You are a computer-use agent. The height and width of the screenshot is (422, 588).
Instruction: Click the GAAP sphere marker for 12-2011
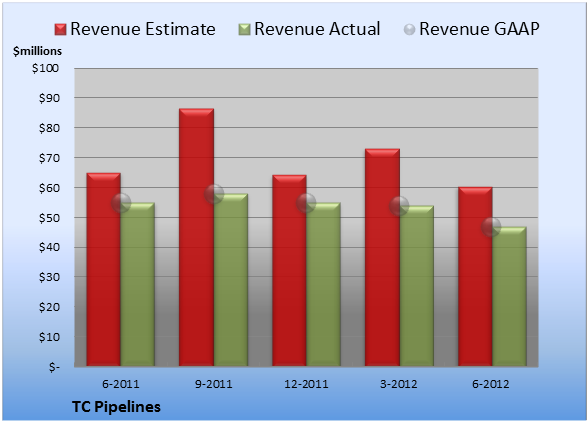pyautogui.click(x=306, y=203)
